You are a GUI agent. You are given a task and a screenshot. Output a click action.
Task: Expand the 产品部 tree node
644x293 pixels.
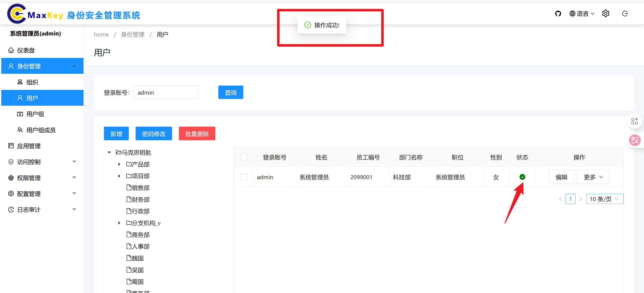pos(119,164)
